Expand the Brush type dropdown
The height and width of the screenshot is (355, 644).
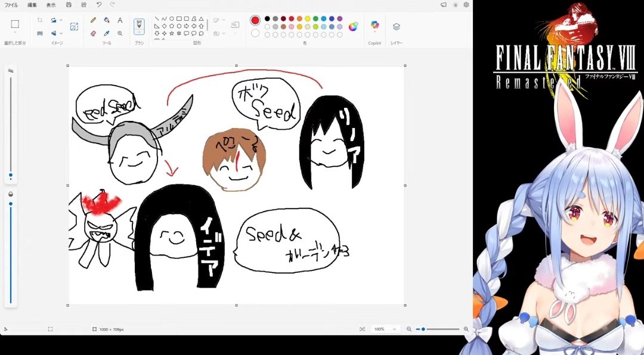pyautogui.click(x=139, y=32)
